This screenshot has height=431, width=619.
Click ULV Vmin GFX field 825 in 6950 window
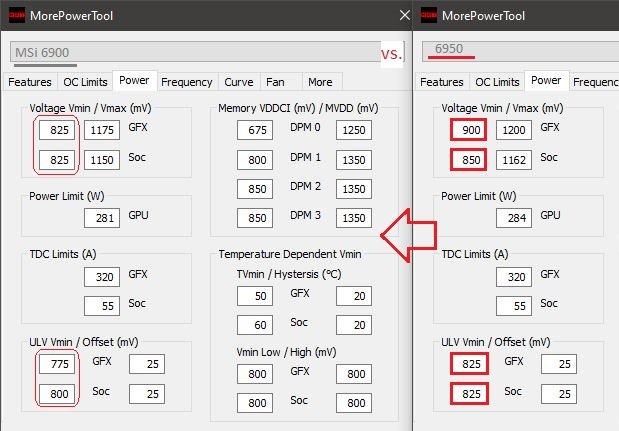point(469,364)
